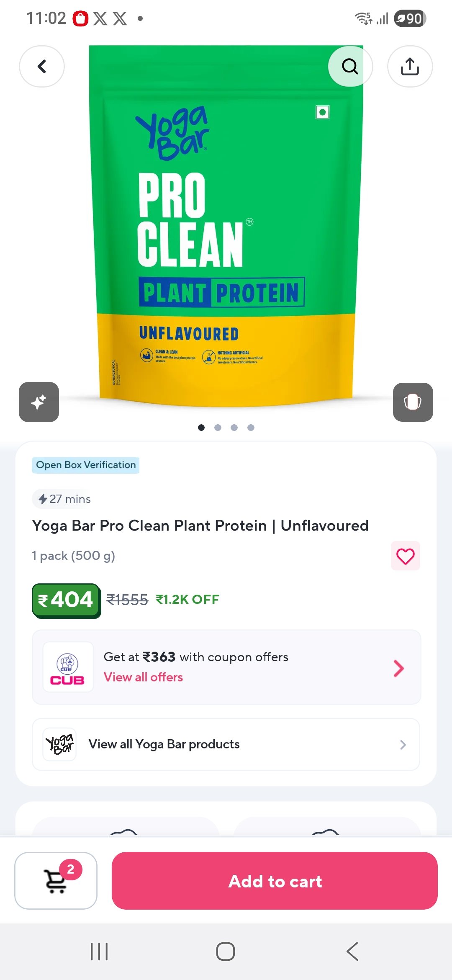The width and height of the screenshot is (452, 980).
Task: Share this product via share icon
Action: point(410,66)
